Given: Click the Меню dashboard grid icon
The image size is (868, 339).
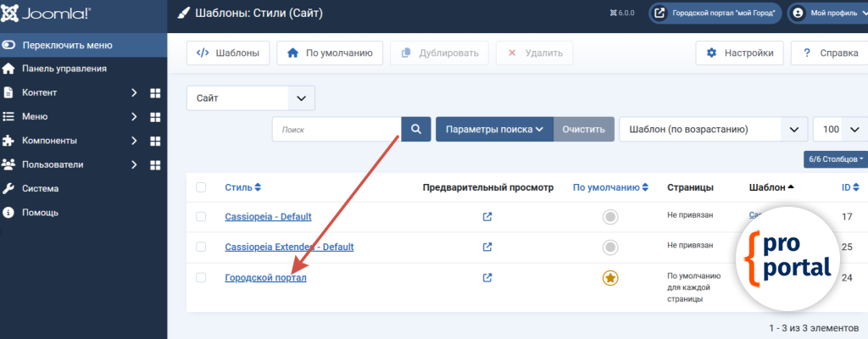Looking at the screenshot, I should pos(155,116).
